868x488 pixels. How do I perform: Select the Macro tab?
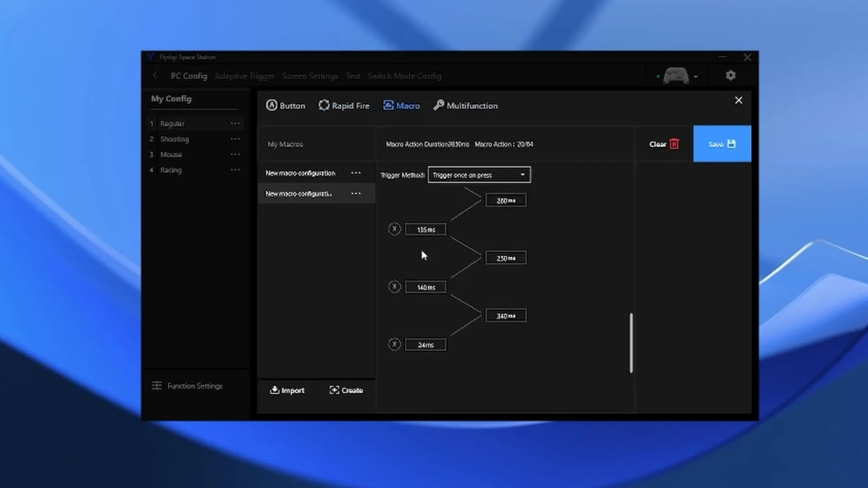(401, 106)
